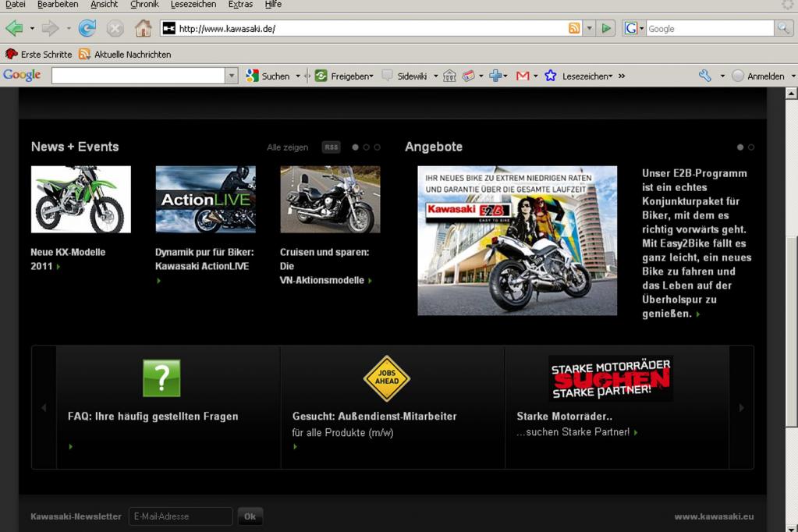This screenshot has width=798, height=532.
Task: Click the green Go arrow button
Action: pyautogui.click(x=605, y=29)
